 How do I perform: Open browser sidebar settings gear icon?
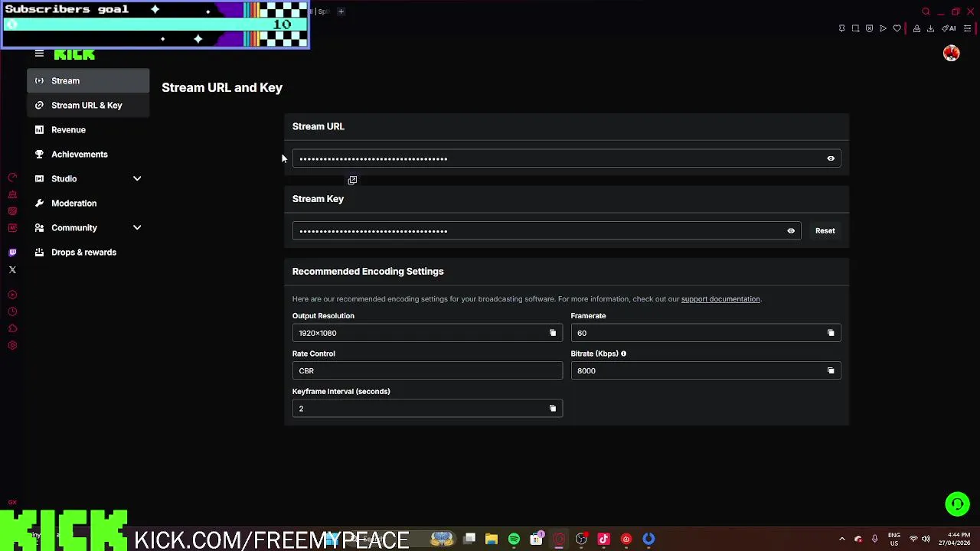point(12,345)
